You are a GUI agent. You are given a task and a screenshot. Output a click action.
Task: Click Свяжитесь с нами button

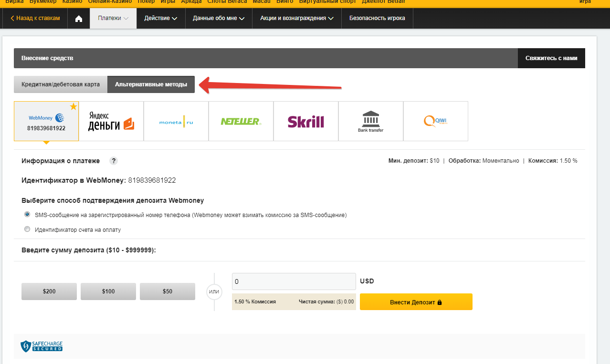(x=551, y=58)
